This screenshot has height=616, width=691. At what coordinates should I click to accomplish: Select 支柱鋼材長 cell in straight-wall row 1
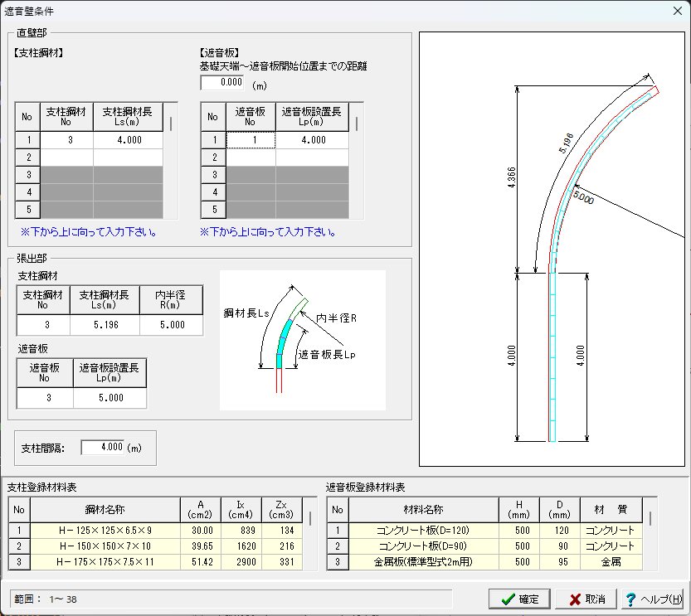click(x=128, y=140)
